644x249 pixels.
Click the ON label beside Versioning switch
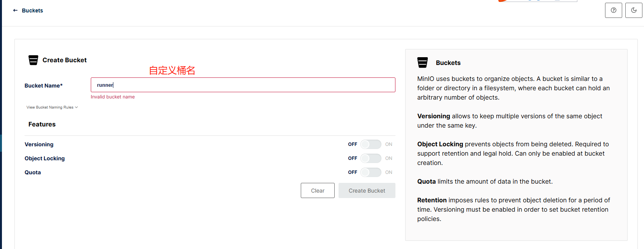pyautogui.click(x=388, y=144)
